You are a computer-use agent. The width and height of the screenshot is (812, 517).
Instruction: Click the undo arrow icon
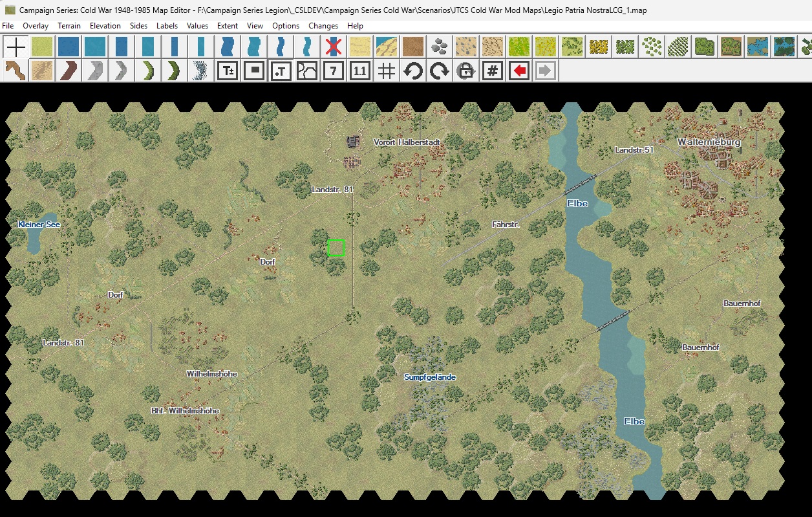pos(413,71)
